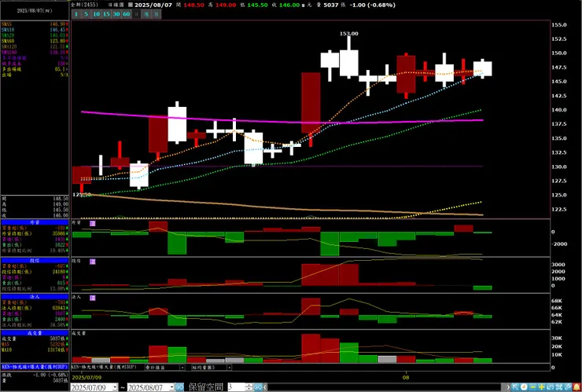Click the undo arrow icon

tap(550, 387)
